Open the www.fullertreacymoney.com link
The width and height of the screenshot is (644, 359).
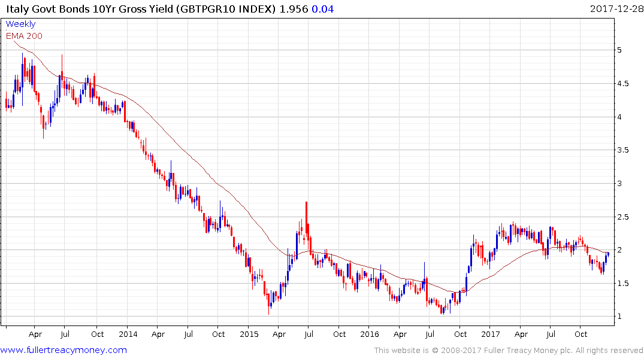click(x=64, y=350)
